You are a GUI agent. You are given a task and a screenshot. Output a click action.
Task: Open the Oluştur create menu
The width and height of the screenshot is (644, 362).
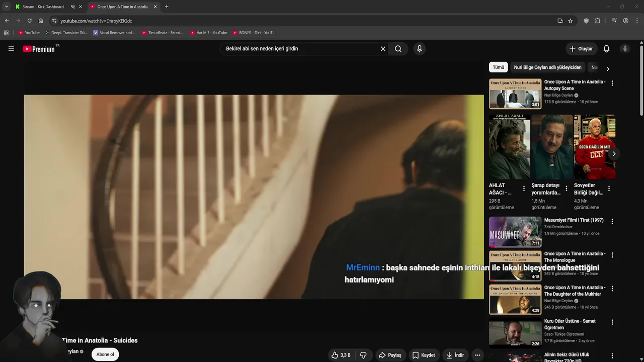581,49
